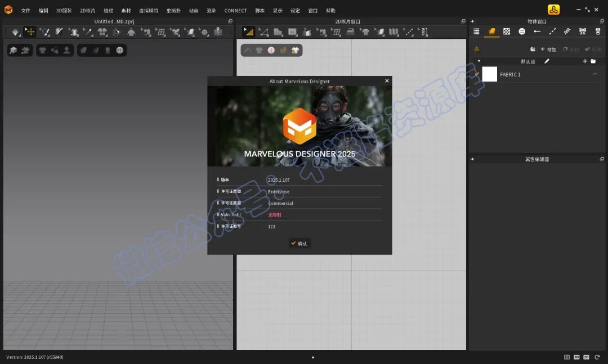Switch to split view layout icon in status bar
This screenshot has width=608, height=364.
(567, 357)
